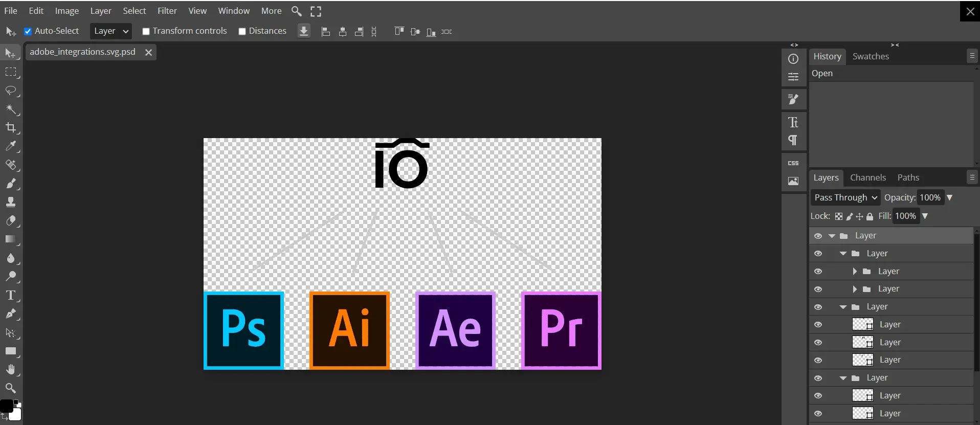
Task: Open the Edit menu
Action: point(36,11)
